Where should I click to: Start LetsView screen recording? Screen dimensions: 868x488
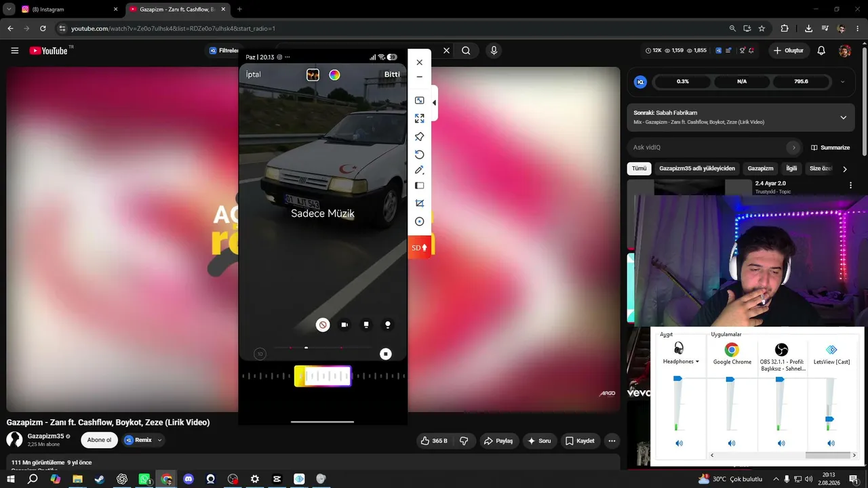click(419, 222)
